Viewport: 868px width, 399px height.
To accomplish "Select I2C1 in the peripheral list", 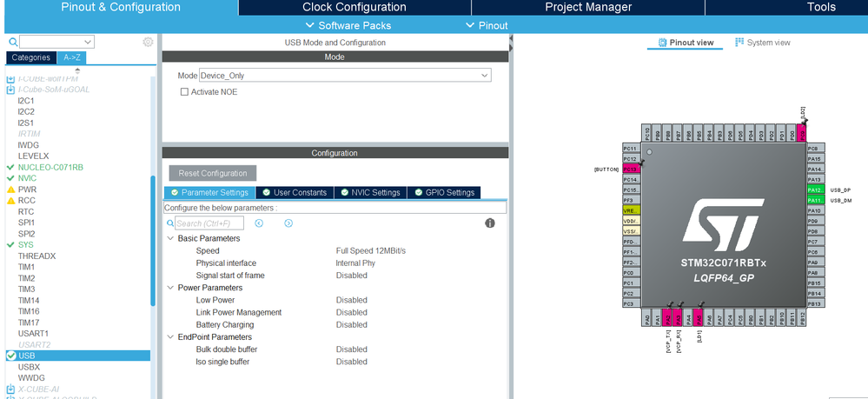I will [26, 101].
